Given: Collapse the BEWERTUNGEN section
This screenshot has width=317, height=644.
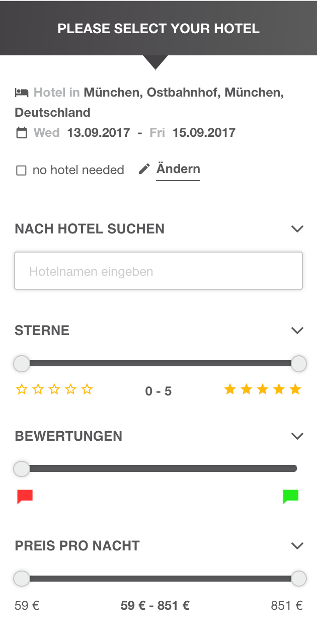Looking at the screenshot, I should (297, 436).
